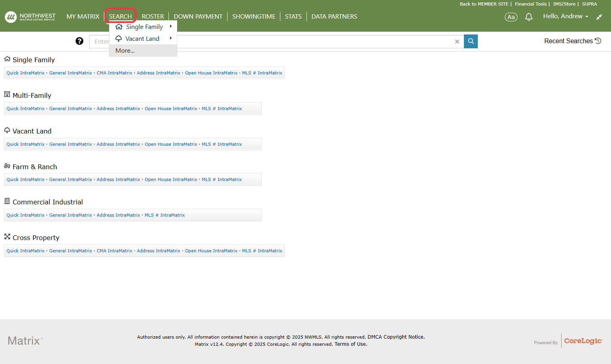Click the magnifier search button

point(471,41)
